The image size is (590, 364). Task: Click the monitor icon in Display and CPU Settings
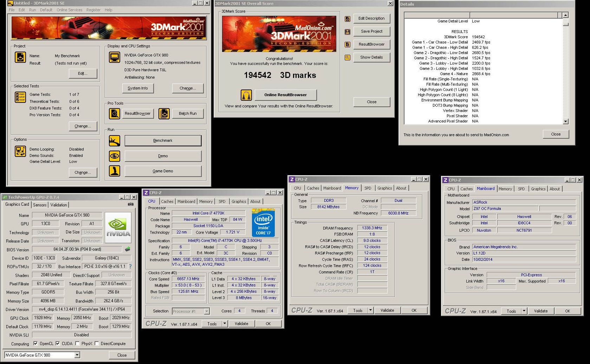[x=115, y=57]
